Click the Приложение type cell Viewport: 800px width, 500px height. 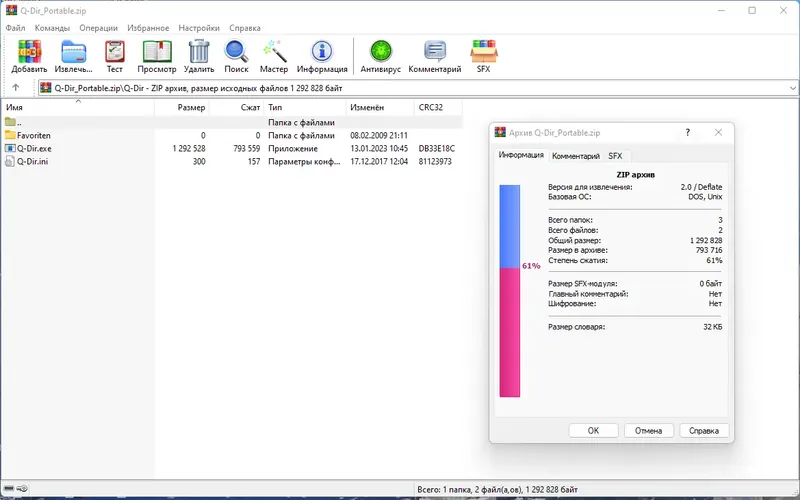(x=293, y=148)
